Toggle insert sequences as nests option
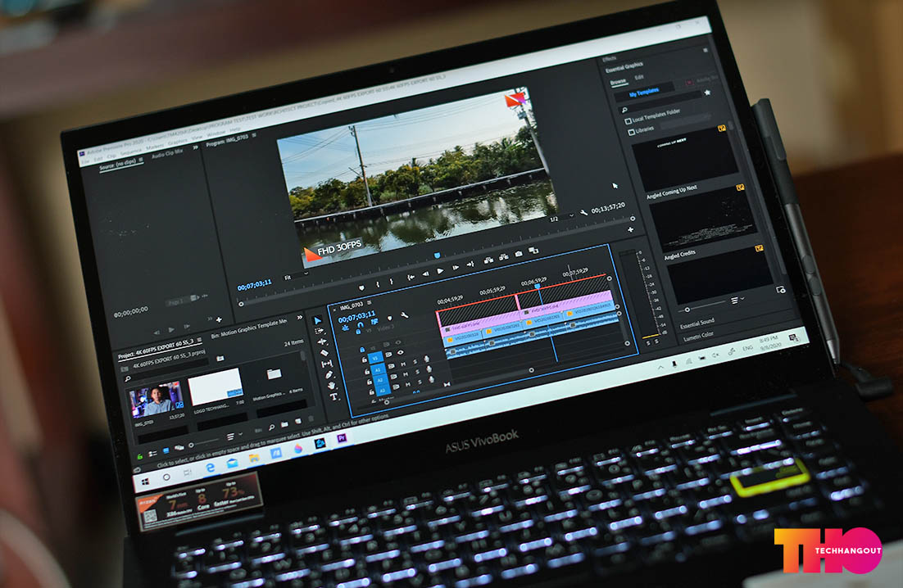Image resolution: width=903 pixels, height=588 pixels. (346, 328)
